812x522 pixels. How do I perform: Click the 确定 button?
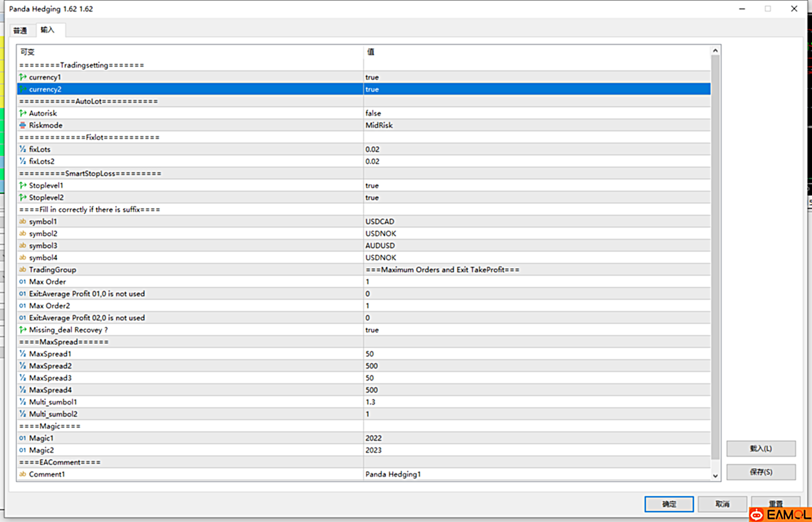click(x=669, y=504)
